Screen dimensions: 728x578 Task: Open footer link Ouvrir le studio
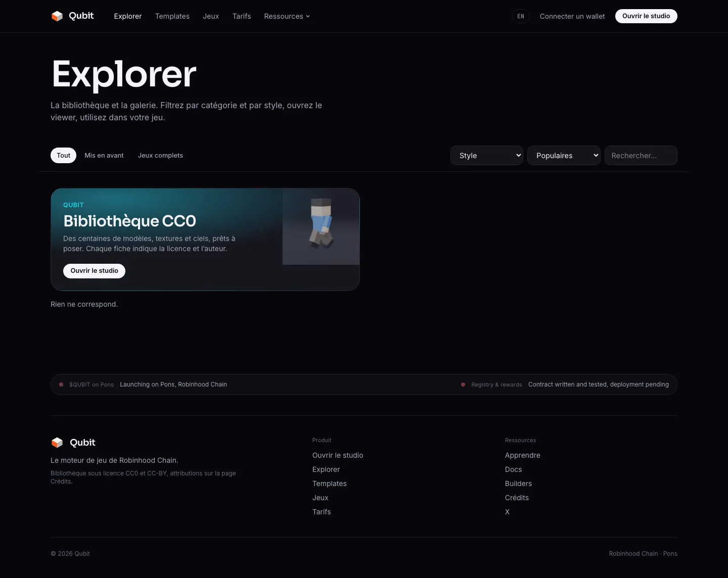click(x=338, y=455)
